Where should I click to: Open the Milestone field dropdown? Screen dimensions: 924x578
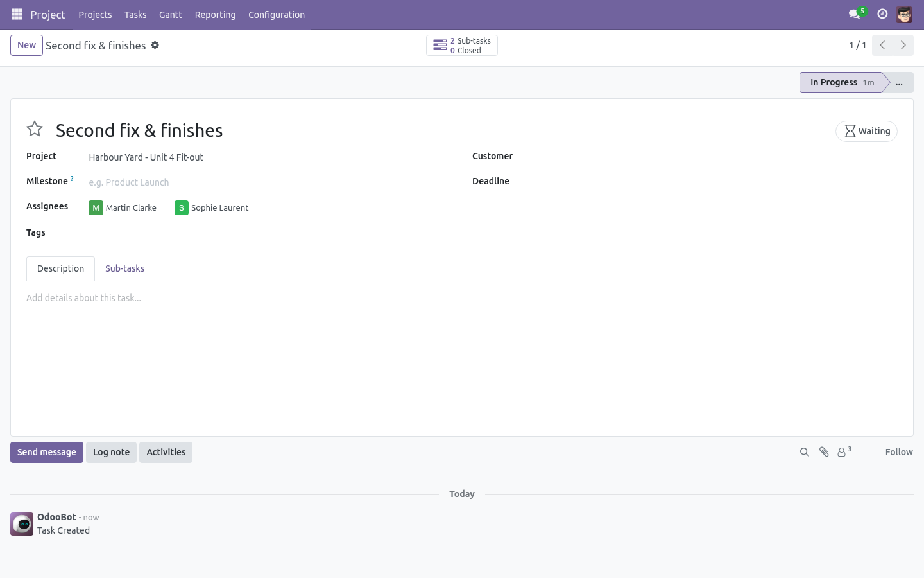click(271, 182)
